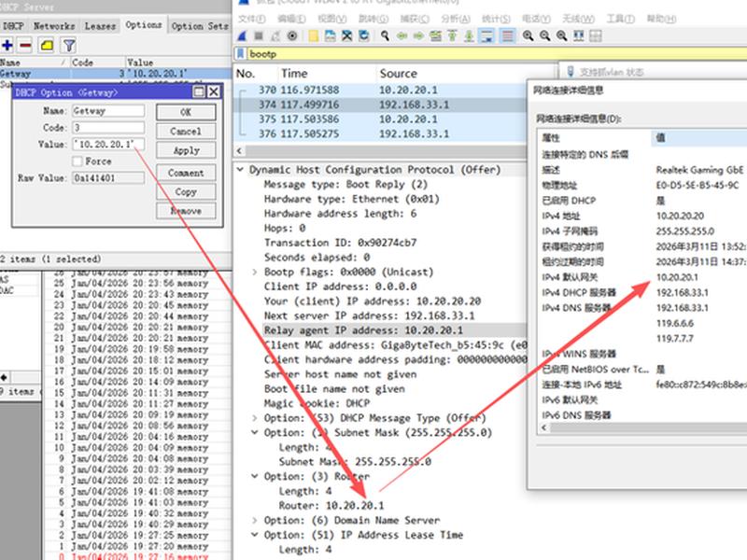
Task: Click Wireshark save capture file icon
Action: [330, 35]
